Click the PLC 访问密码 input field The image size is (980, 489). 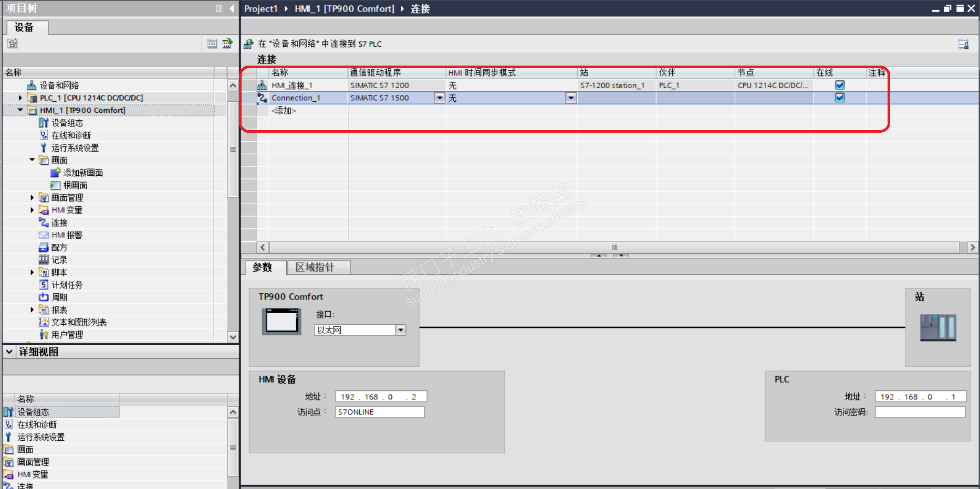point(920,412)
